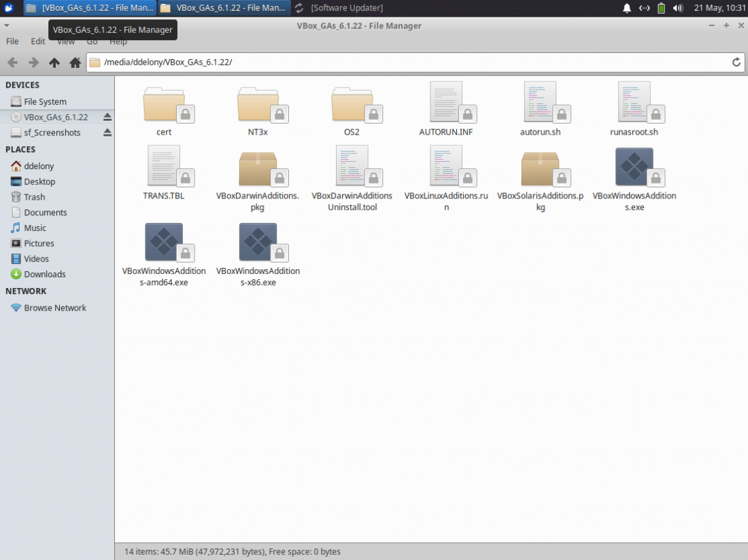This screenshot has height=560, width=748.
Task: Click the clock showing 21 May, 10:31
Action: coord(719,7)
